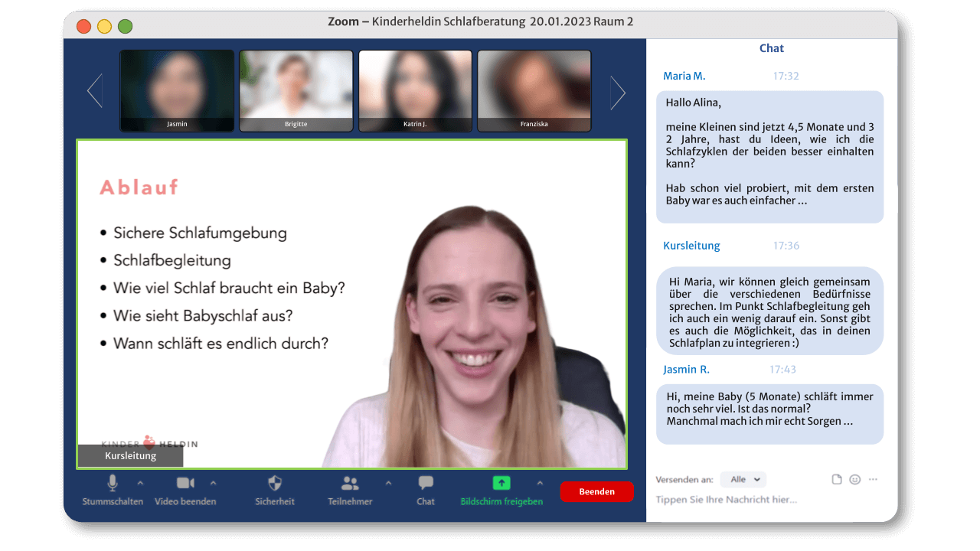Toggle the Chat speech bubble icon
The width and height of the screenshot is (980, 551).
[426, 483]
